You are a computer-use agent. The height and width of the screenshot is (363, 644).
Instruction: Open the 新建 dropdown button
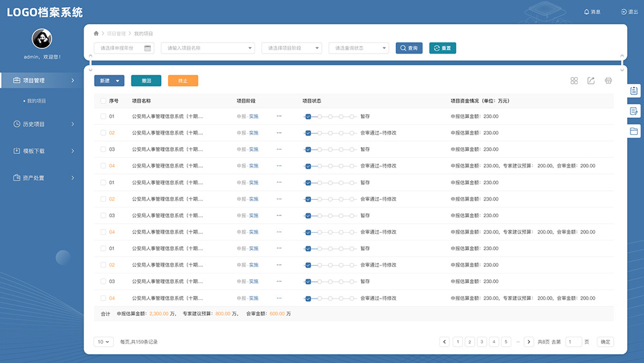109,81
